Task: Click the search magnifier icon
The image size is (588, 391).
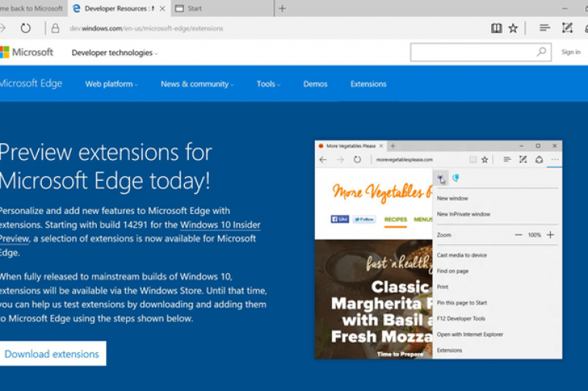Action: tap(541, 52)
